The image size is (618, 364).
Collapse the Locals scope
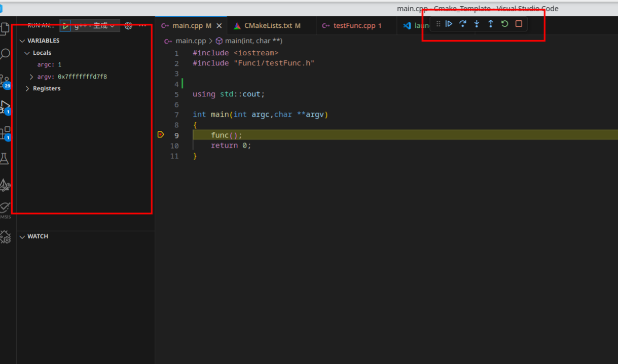[x=27, y=53]
